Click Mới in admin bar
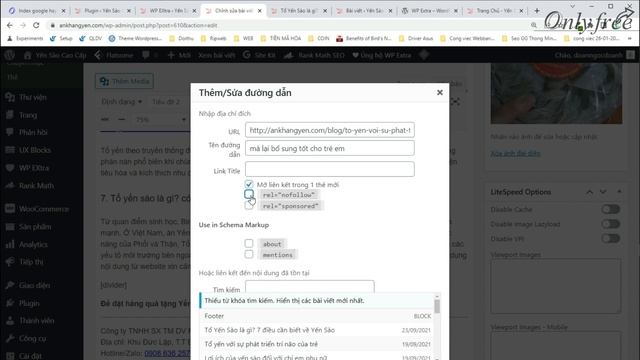 179,55
